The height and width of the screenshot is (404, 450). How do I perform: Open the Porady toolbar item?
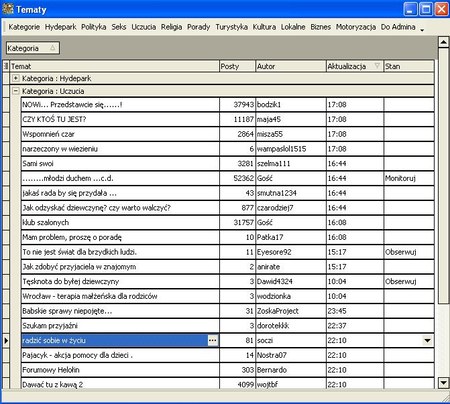pos(199,27)
